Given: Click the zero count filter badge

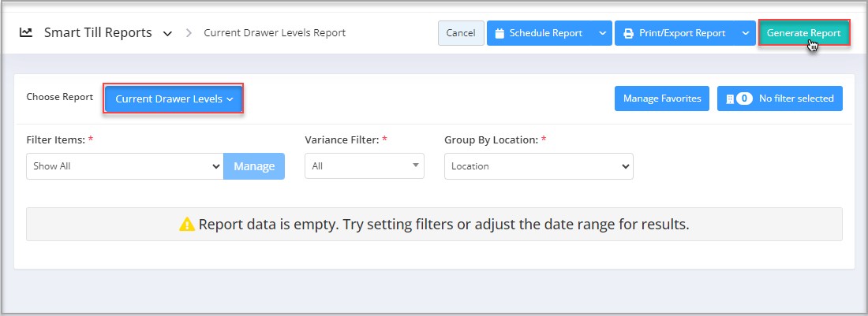Looking at the screenshot, I should click(744, 99).
